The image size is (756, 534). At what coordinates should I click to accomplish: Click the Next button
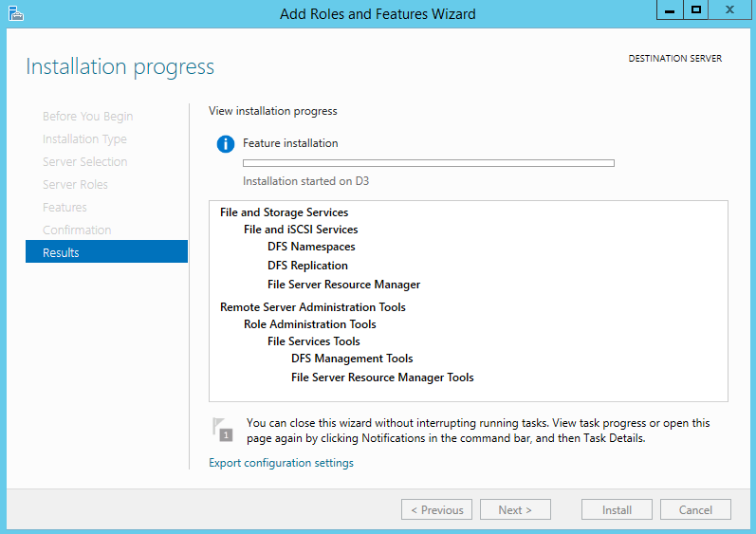pos(515,509)
